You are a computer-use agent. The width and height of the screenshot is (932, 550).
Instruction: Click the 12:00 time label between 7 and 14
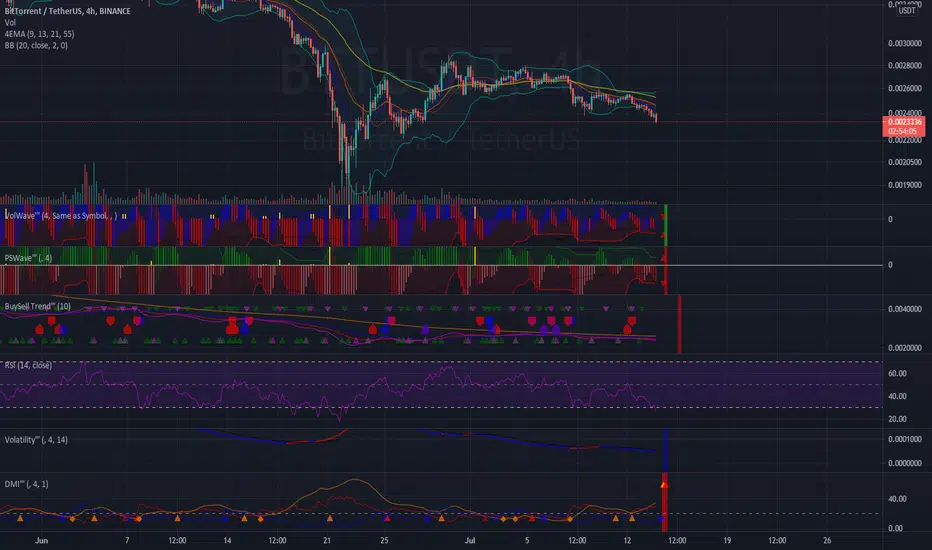[x=177, y=540]
